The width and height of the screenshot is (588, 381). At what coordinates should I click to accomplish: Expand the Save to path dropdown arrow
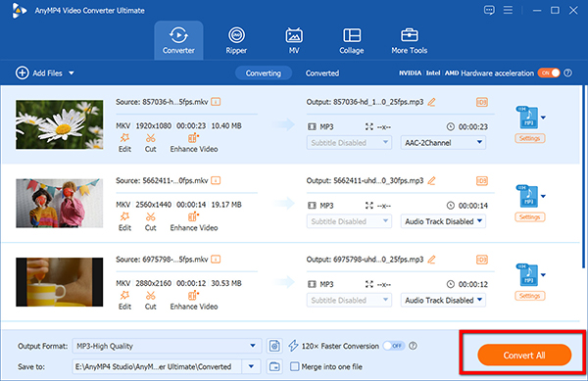pyautogui.click(x=251, y=366)
